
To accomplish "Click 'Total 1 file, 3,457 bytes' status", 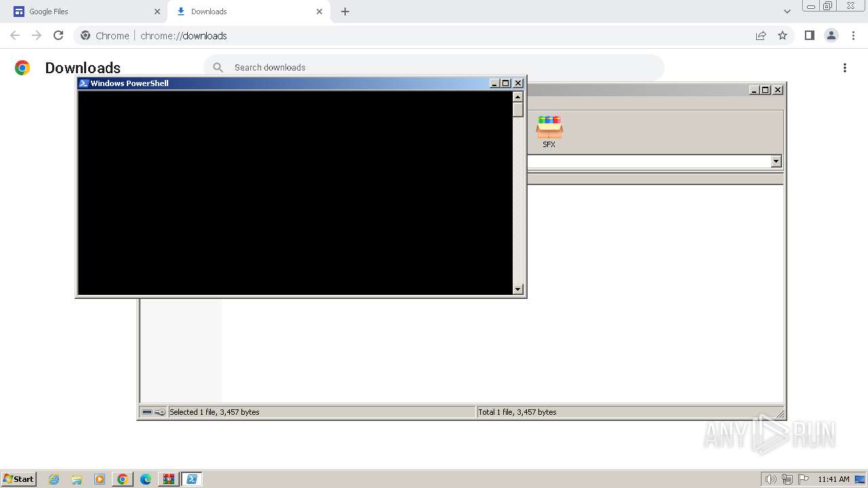I will (517, 412).
